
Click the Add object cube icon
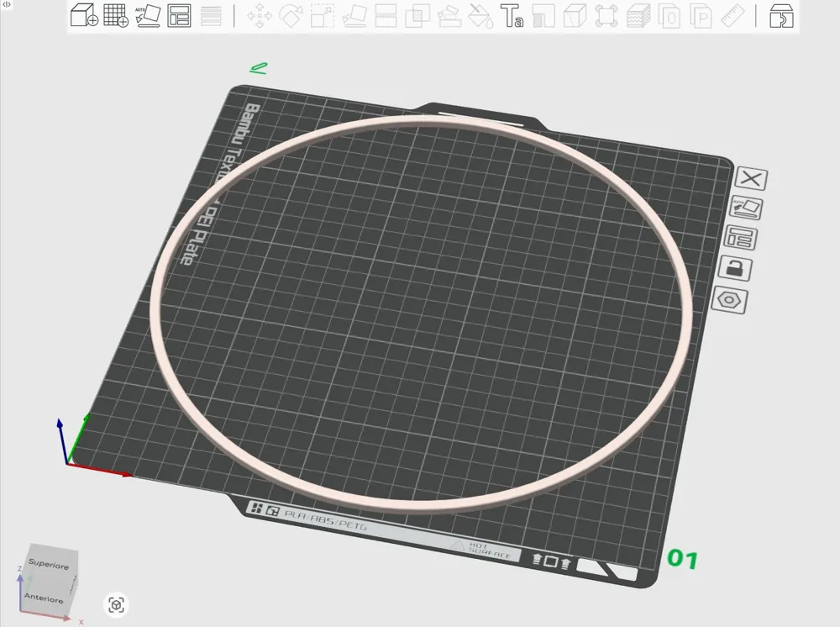click(85, 15)
